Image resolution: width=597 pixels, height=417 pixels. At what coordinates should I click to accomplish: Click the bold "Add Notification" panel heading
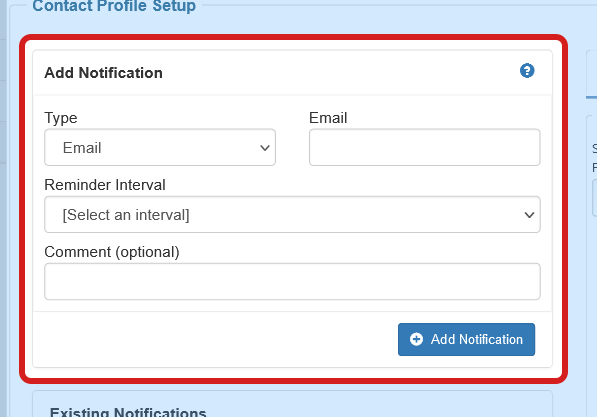tap(104, 73)
